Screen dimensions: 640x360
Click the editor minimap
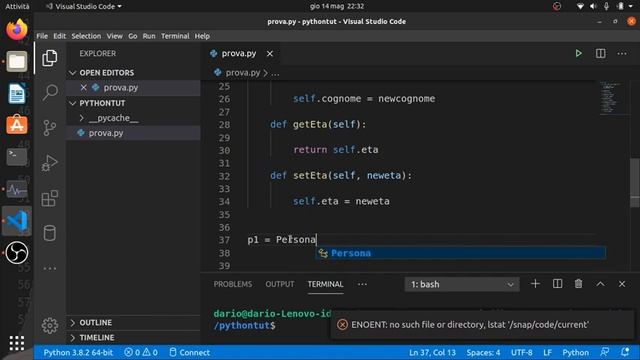[611, 98]
